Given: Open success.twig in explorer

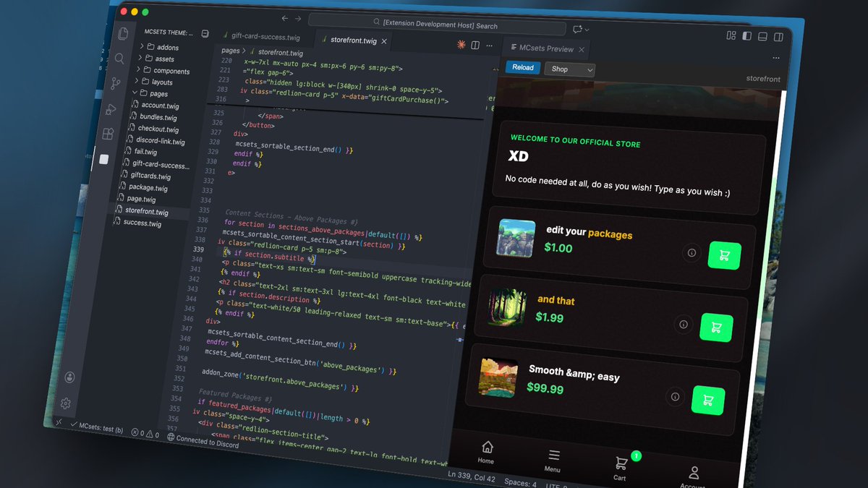Looking at the screenshot, I should coord(141,223).
